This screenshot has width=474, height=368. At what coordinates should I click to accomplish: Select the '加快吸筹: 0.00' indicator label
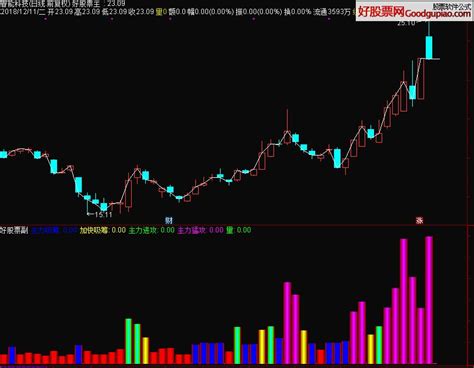tap(103, 230)
